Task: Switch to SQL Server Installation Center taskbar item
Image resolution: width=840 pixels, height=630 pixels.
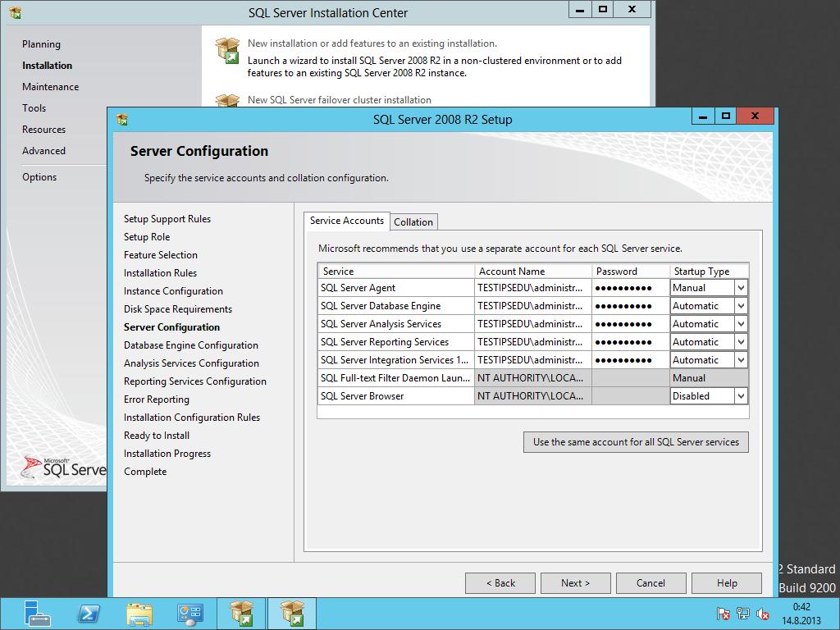Action: pos(242,614)
